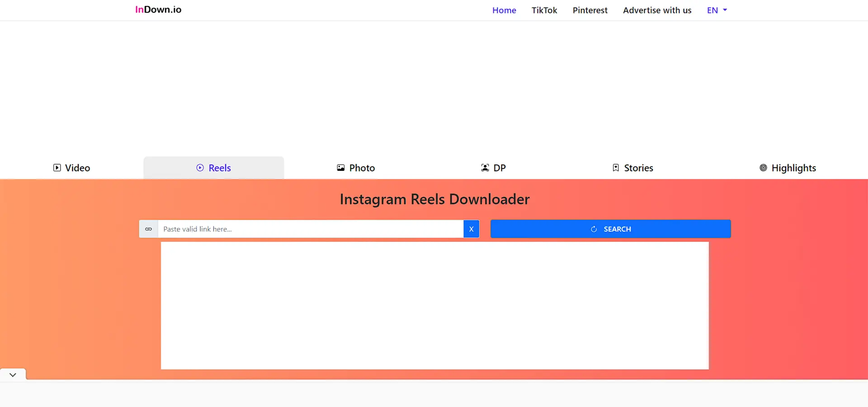Viewport: 868px width, 407px height.
Task: Focus the Paste valid link input field
Action: coord(311,229)
